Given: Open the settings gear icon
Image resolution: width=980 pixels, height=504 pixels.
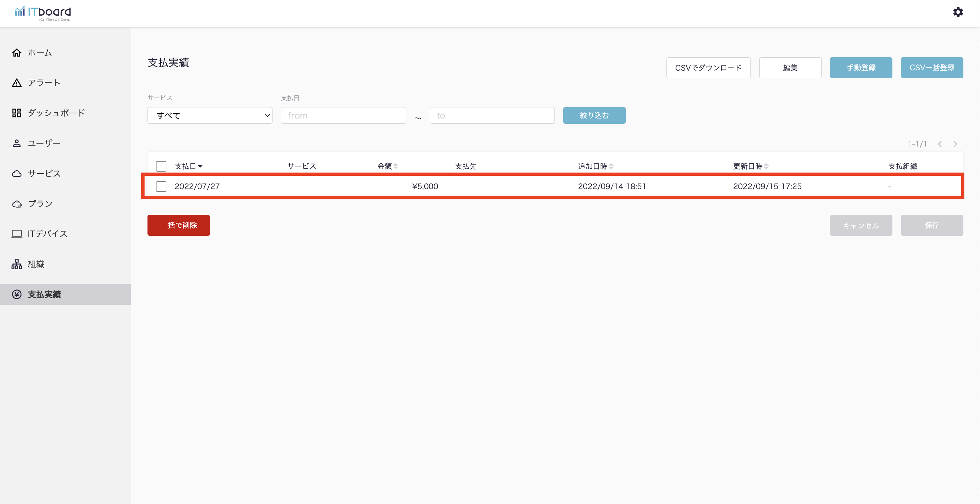Looking at the screenshot, I should pyautogui.click(x=958, y=12).
